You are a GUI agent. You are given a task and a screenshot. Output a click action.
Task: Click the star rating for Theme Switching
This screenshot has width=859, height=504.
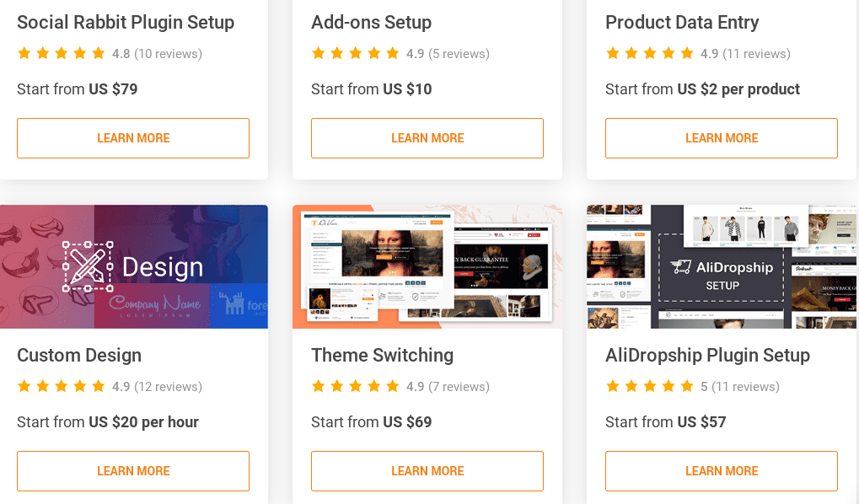click(356, 386)
